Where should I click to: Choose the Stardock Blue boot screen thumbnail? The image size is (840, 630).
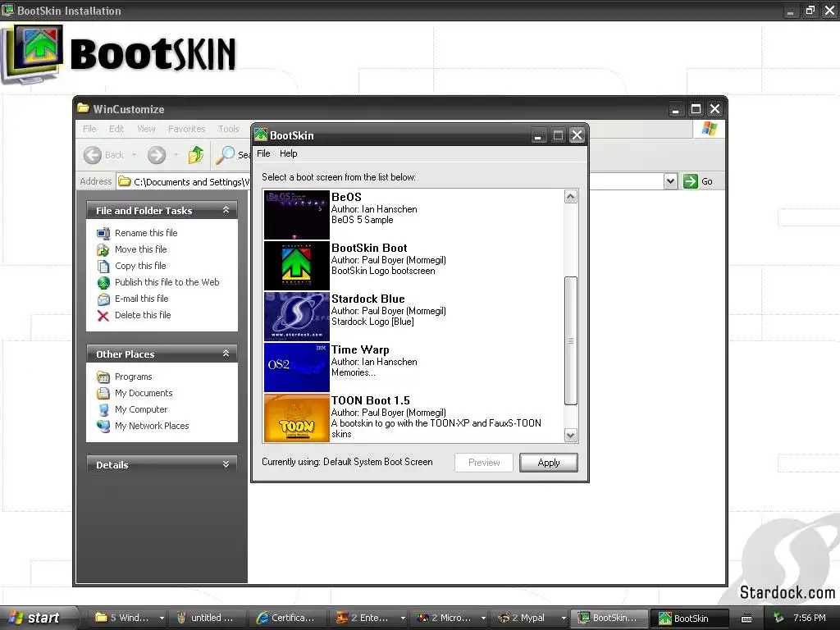coord(296,317)
